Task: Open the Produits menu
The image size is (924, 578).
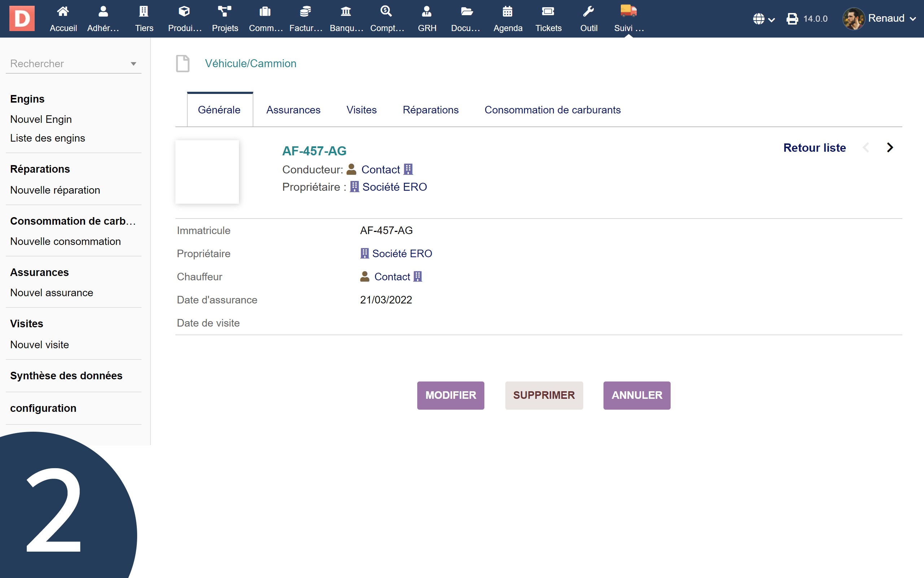Action: tap(184, 19)
